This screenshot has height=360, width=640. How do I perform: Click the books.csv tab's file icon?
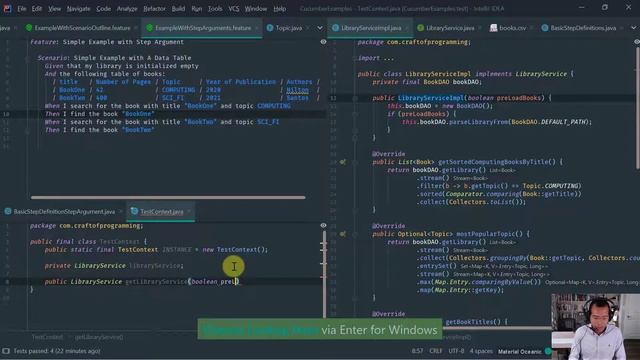pos(493,28)
